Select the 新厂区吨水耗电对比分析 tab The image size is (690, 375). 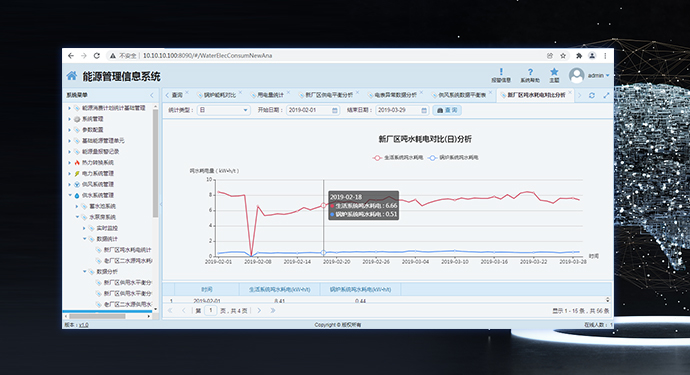tap(536, 95)
